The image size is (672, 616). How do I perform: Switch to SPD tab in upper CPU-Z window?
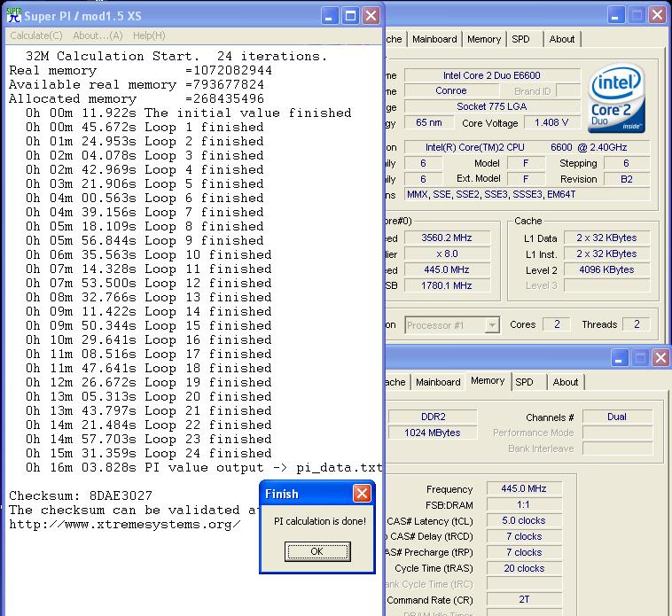point(520,39)
